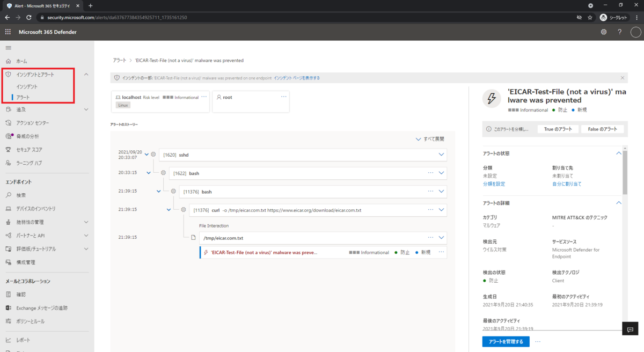Collapse the インシデントとアラート section
This screenshot has width=644, height=352.
coord(87,75)
